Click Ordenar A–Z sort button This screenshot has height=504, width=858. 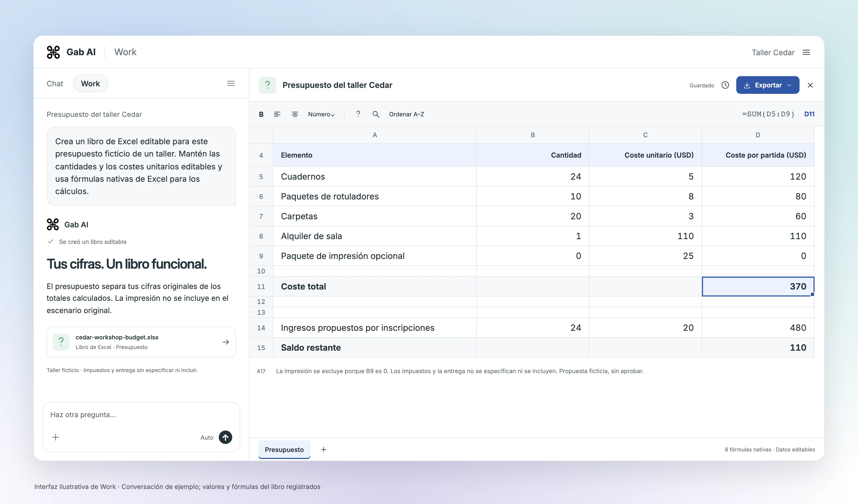(406, 114)
